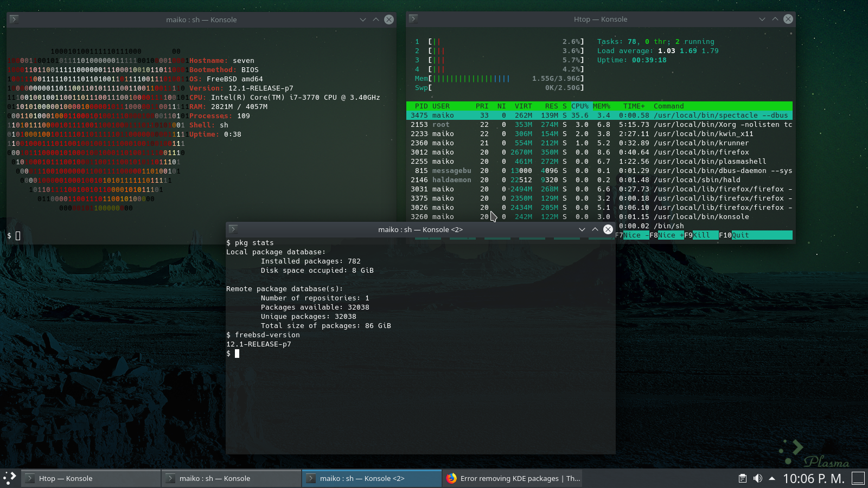The width and height of the screenshot is (868, 488).
Task: Sort htop by VIRT column header
Action: point(524,106)
